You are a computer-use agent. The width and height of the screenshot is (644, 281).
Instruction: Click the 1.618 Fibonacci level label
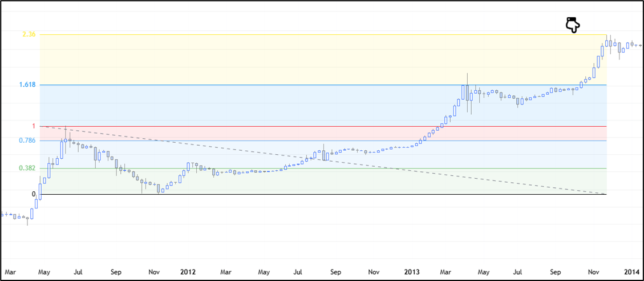click(27, 85)
